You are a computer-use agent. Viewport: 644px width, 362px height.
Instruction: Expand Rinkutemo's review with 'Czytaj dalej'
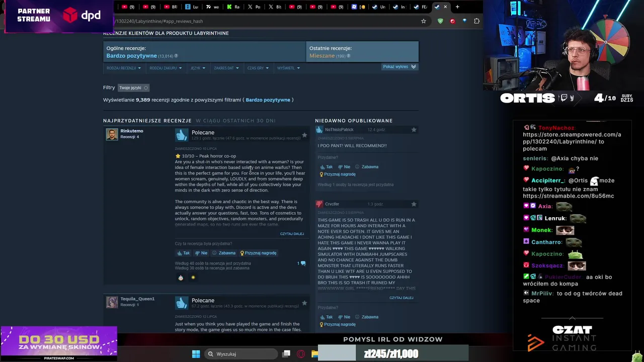coord(292,234)
